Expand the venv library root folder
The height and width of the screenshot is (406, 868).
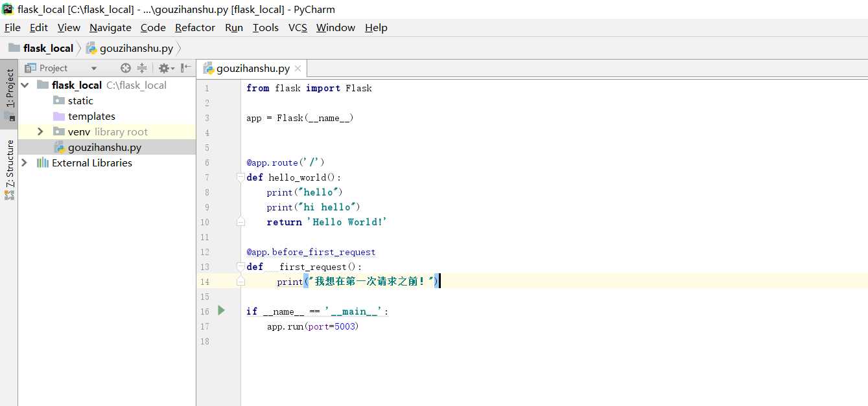(x=40, y=131)
